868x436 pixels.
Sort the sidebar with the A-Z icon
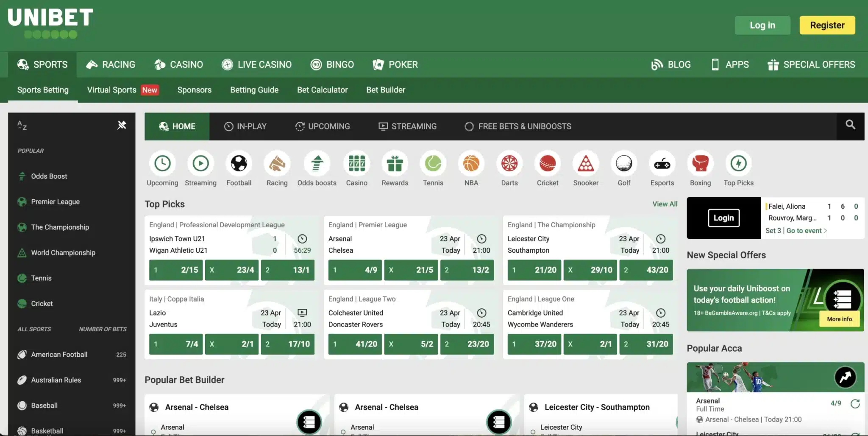[22, 125]
